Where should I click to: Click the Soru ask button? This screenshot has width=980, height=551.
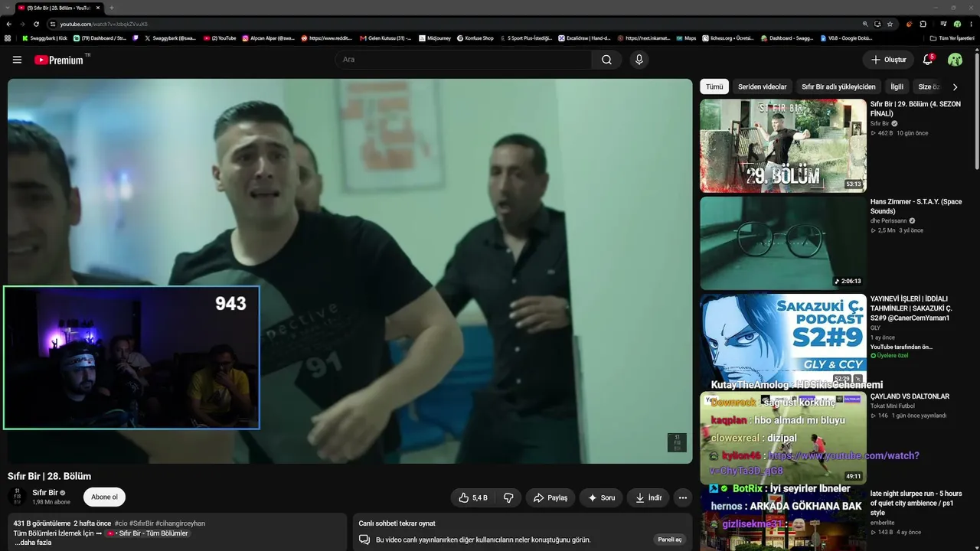(x=601, y=497)
